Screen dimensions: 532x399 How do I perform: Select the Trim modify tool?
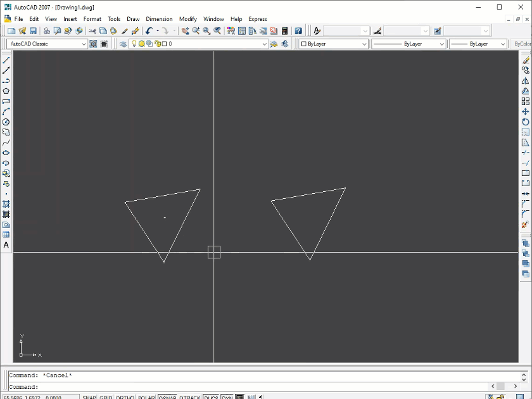pyautogui.click(x=526, y=153)
